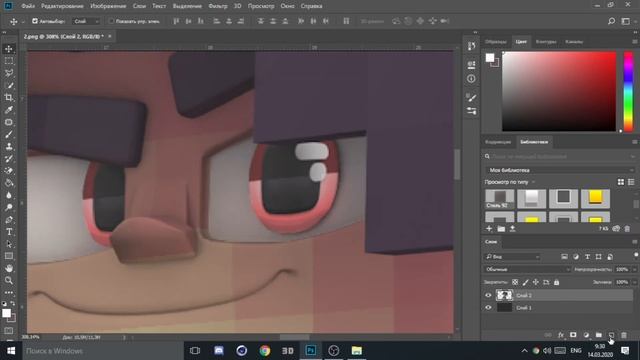Select the Crop tool
The width and height of the screenshot is (640, 360).
point(9,98)
